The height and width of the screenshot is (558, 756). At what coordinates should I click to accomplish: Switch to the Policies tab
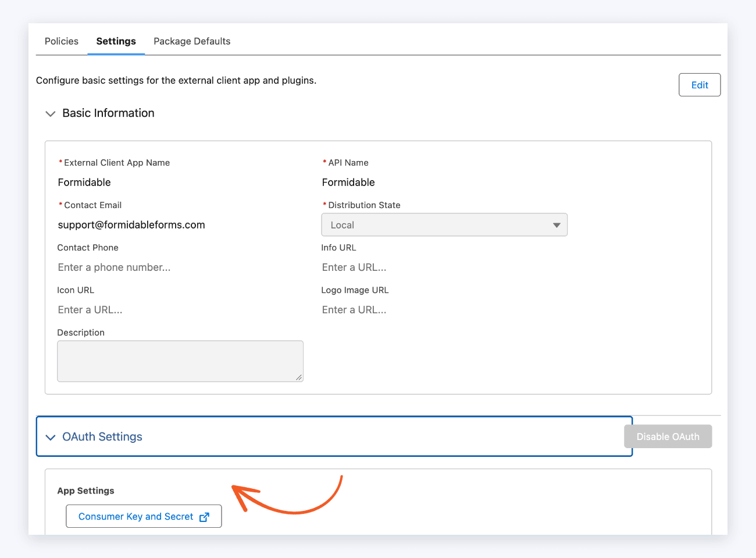[61, 41]
